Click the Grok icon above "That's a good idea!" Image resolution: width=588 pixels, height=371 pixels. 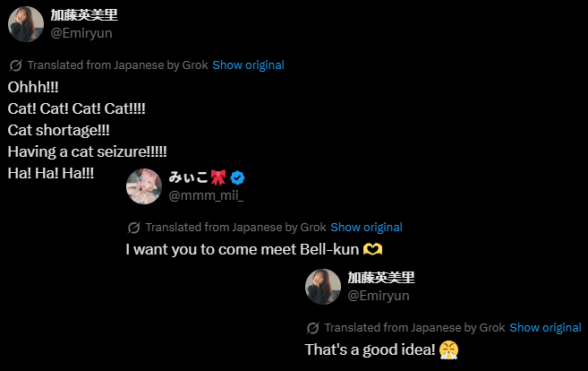[312, 328]
